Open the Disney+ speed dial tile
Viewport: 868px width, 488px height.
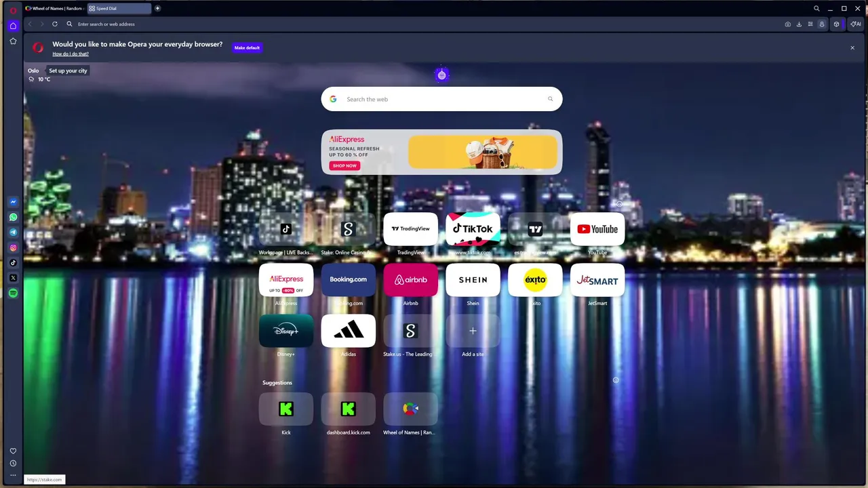tap(285, 331)
